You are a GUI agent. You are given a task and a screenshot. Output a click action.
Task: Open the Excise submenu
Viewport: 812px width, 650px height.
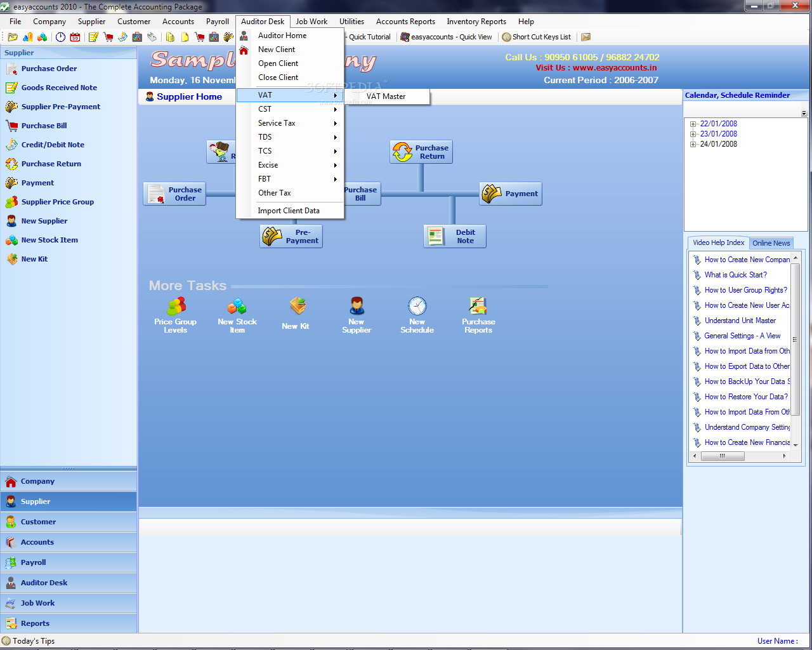(290, 165)
